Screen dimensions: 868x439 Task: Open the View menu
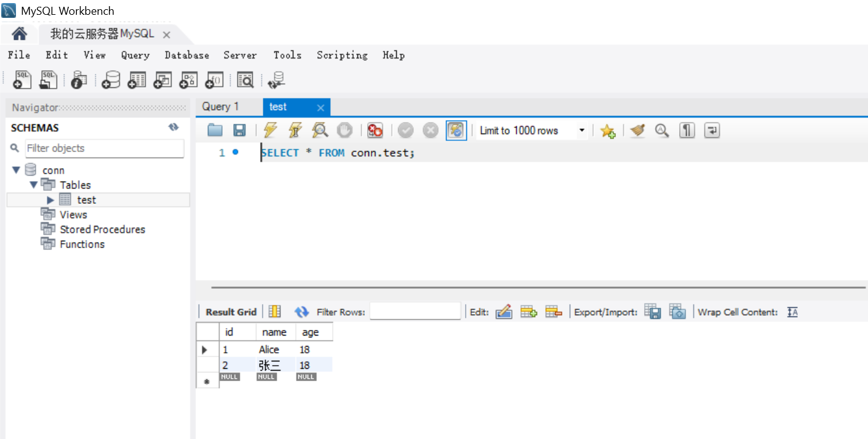point(95,55)
